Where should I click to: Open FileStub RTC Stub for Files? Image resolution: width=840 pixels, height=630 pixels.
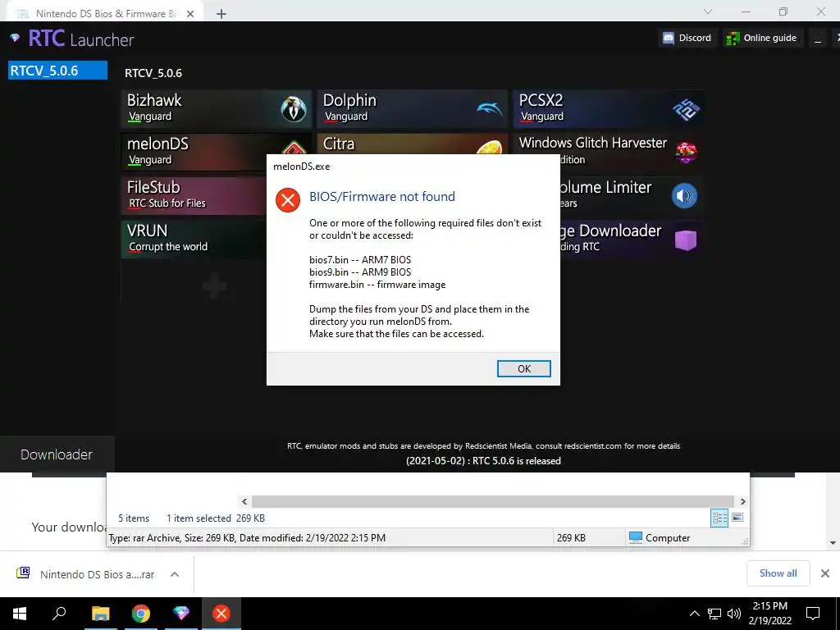[194, 195]
